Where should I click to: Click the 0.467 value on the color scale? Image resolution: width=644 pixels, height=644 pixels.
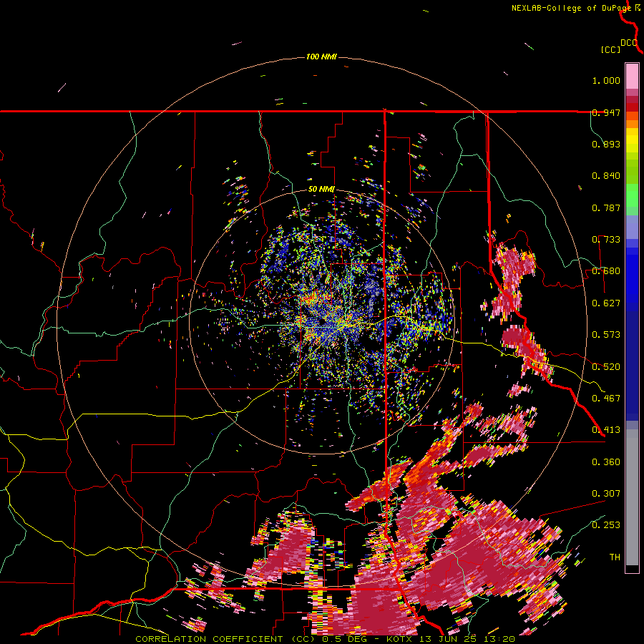606,399
